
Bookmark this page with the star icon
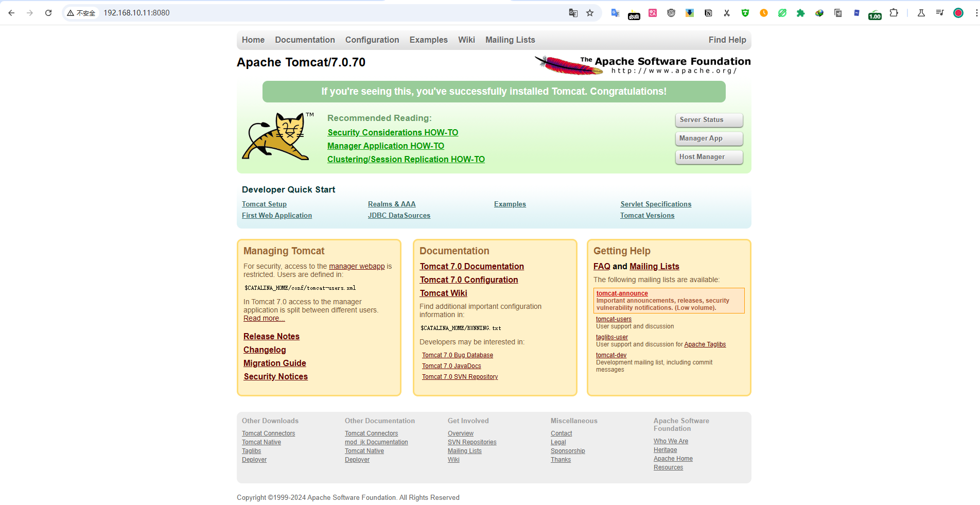coord(590,13)
